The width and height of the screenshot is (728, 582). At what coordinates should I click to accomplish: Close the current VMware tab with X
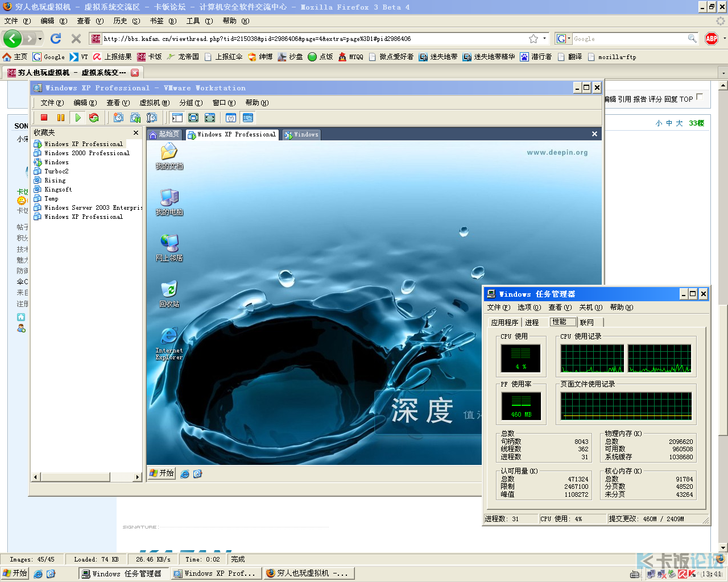pos(594,134)
